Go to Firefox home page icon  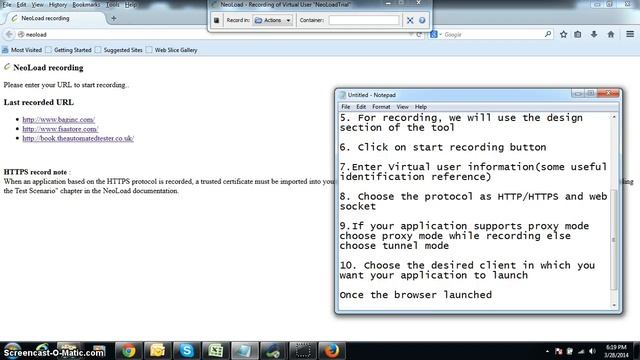[x=611, y=34]
